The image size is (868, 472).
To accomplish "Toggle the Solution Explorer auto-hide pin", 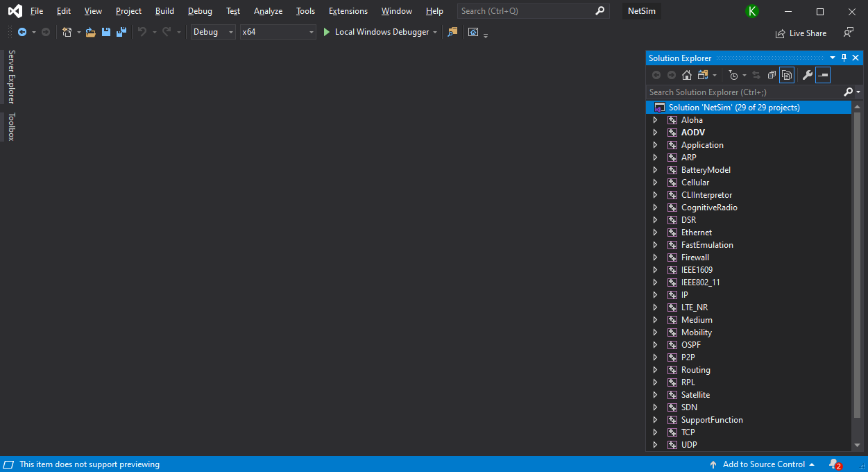I will (844, 58).
